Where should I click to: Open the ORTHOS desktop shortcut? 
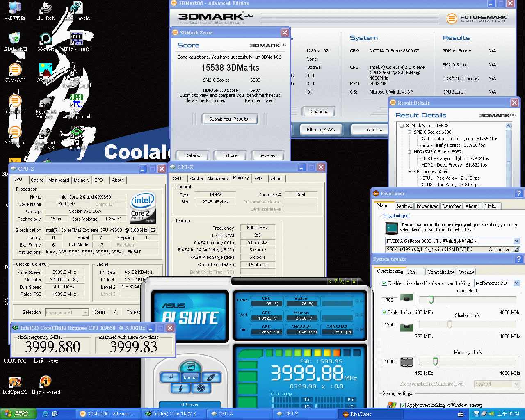(x=46, y=73)
